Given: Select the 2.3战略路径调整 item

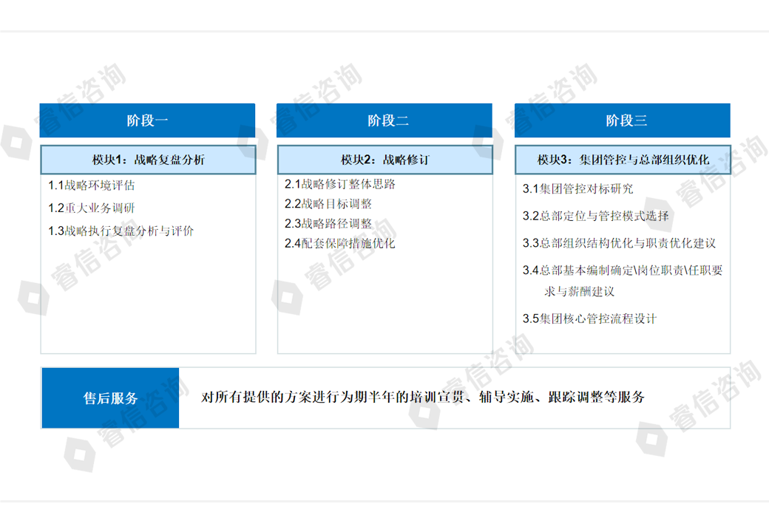Looking at the screenshot, I should 328,224.
